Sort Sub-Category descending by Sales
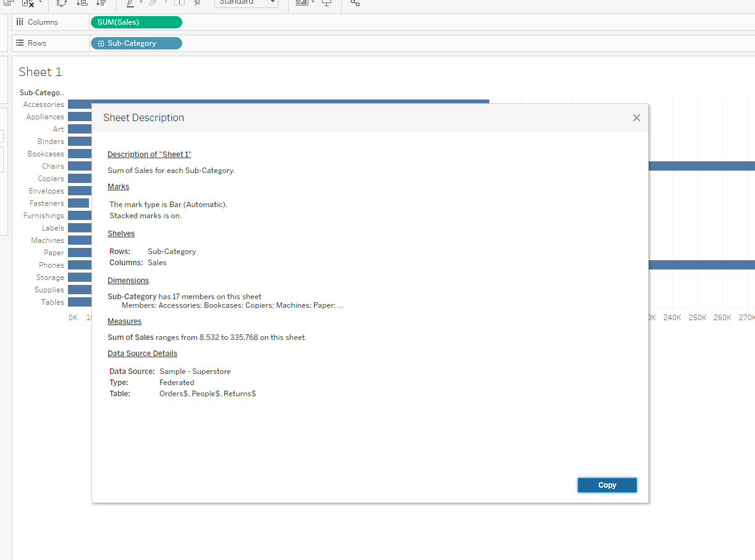The width and height of the screenshot is (755, 560). 101,2
